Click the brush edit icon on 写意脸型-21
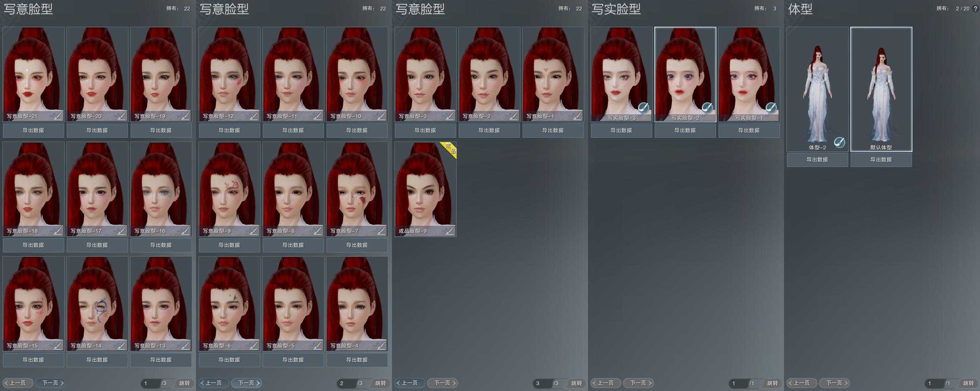This screenshot has height=391, width=980. (x=58, y=116)
